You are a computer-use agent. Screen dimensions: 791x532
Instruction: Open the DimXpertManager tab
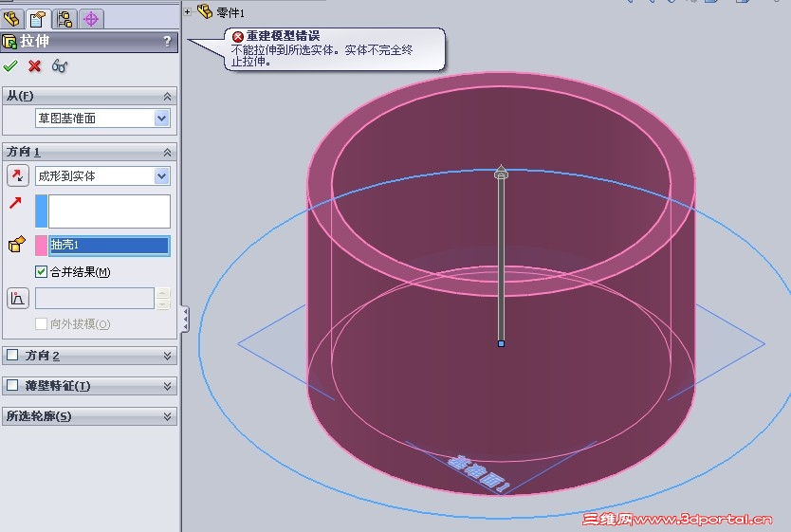pyautogui.click(x=91, y=19)
